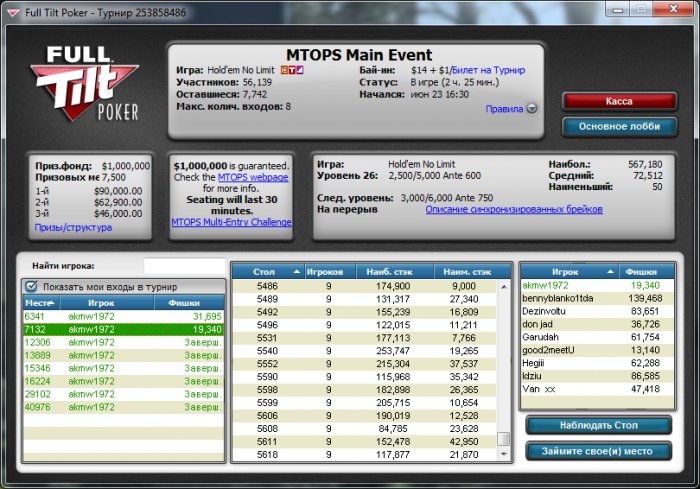Select table 5531 row
Image resolution: width=700 pixels, height=489 pixels.
coord(365,338)
